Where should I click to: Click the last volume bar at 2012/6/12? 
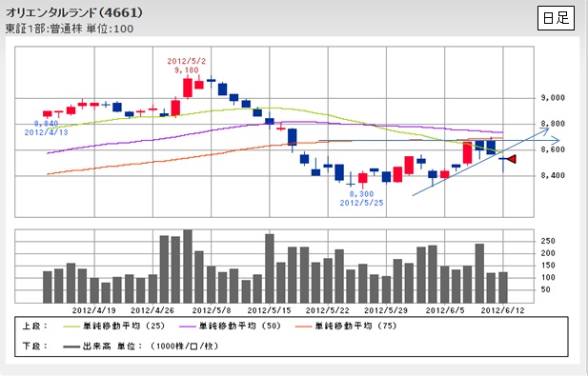[x=503, y=287]
